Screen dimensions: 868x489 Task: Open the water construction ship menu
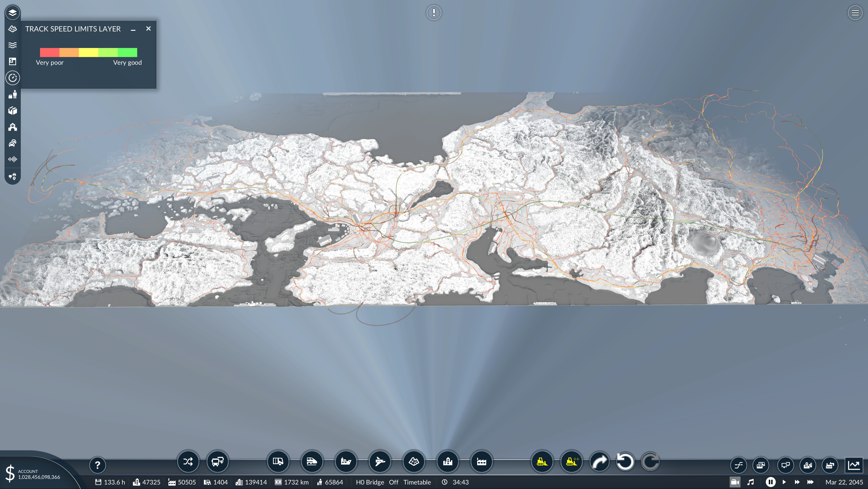coord(346,461)
